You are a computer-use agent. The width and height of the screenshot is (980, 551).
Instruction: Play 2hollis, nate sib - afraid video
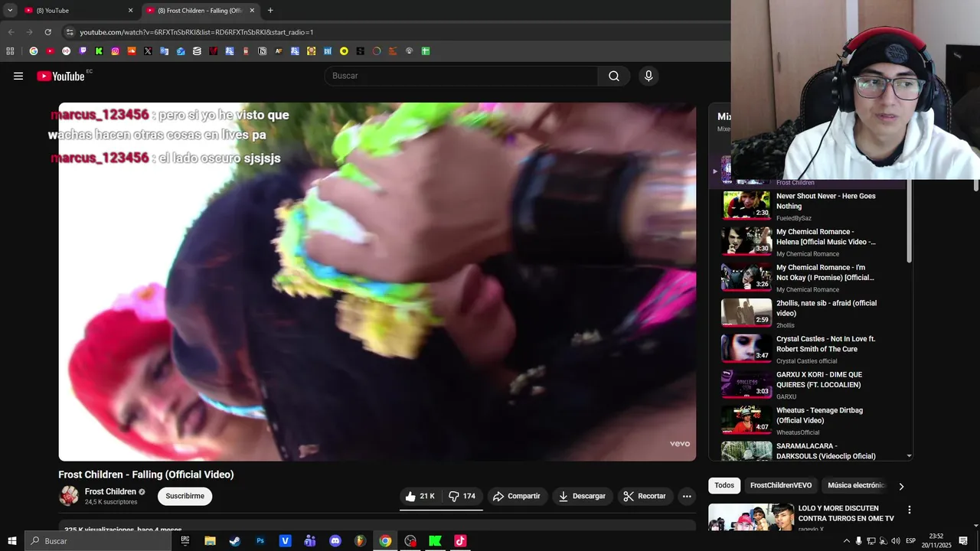pyautogui.click(x=812, y=313)
